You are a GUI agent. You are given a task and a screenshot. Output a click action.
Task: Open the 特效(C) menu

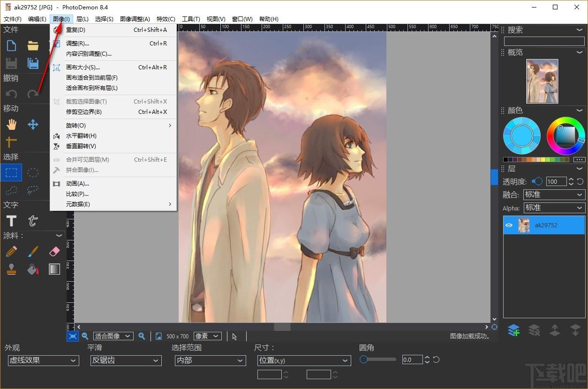[166, 19]
